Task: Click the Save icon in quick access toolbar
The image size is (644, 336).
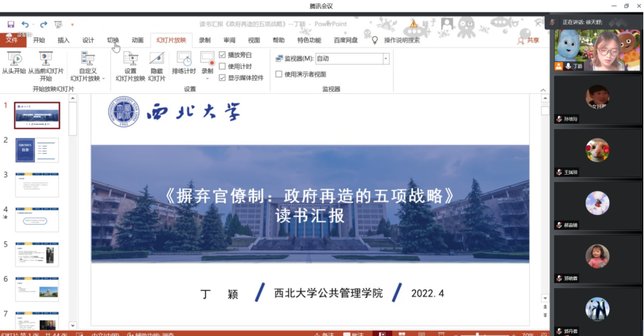Action: (x=11, y=24)
